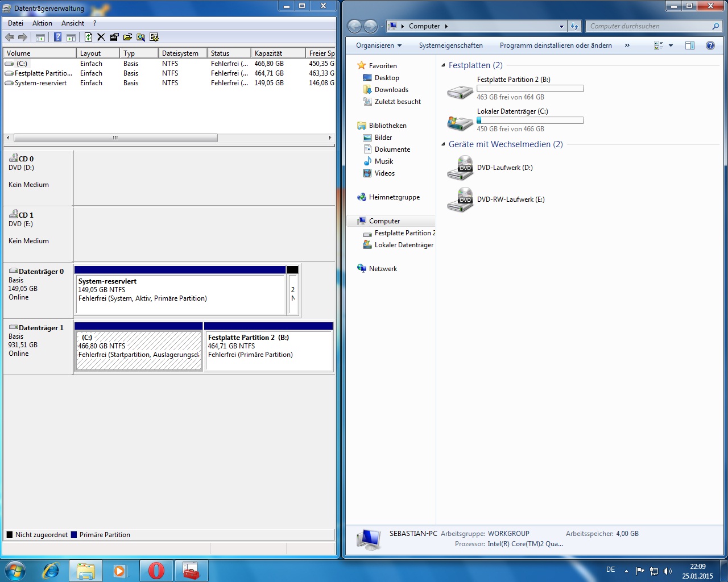
Task: Click the arrow after Computer in breadcrumb
Action: [446, 26]
